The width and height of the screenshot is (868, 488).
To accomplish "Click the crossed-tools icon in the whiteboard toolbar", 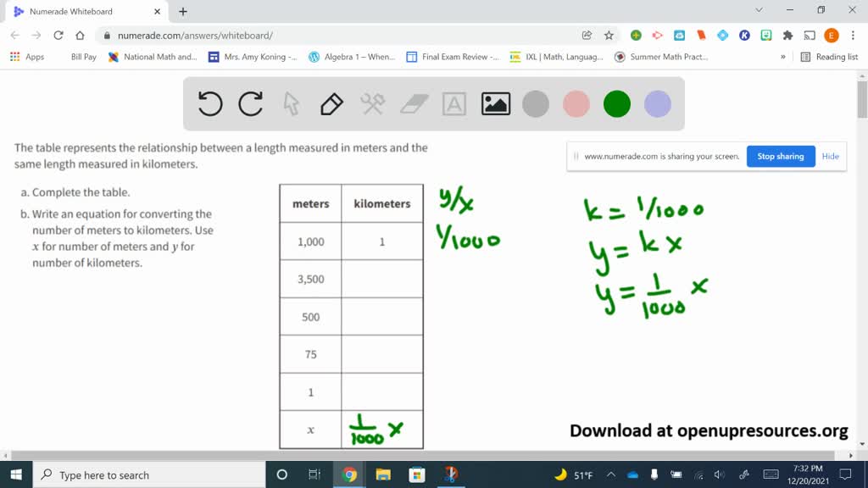I will (x=372, y=103).
